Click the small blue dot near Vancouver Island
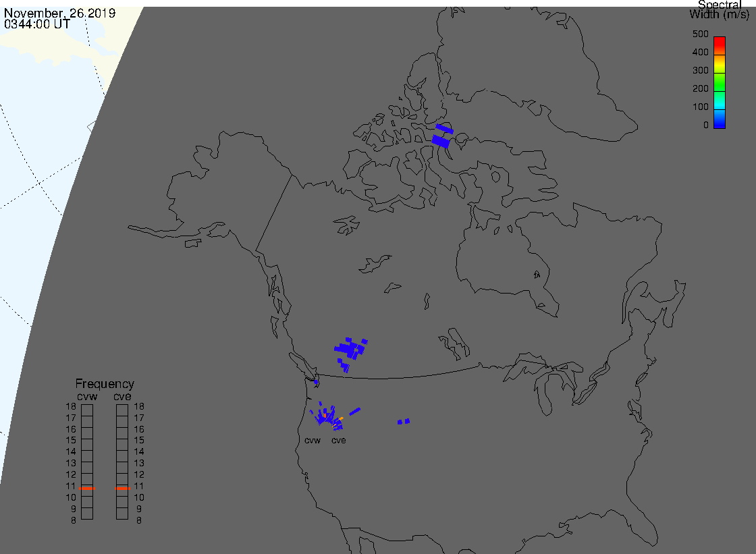 pyautogui.click(x=317, y=383)
